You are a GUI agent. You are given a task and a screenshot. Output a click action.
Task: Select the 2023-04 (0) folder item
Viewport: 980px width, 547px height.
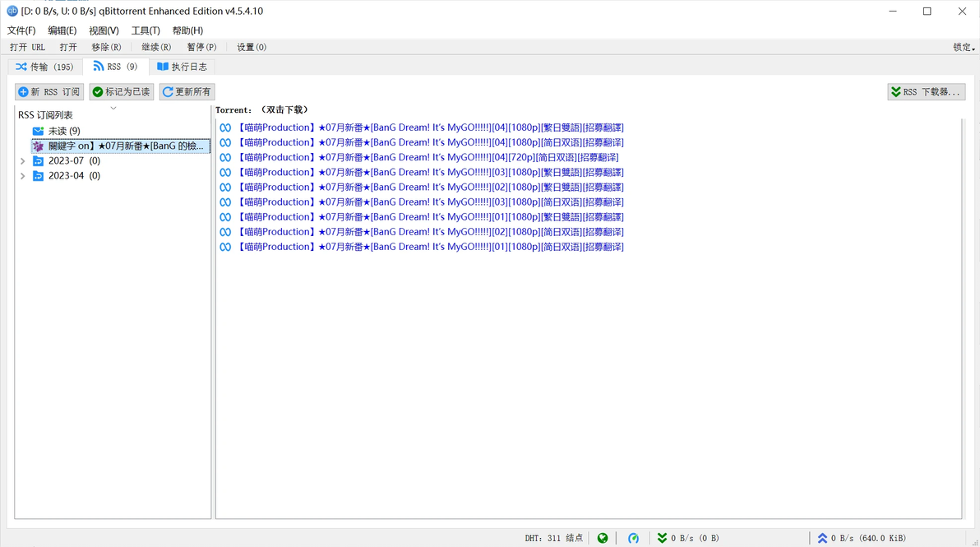coord(74,176)
